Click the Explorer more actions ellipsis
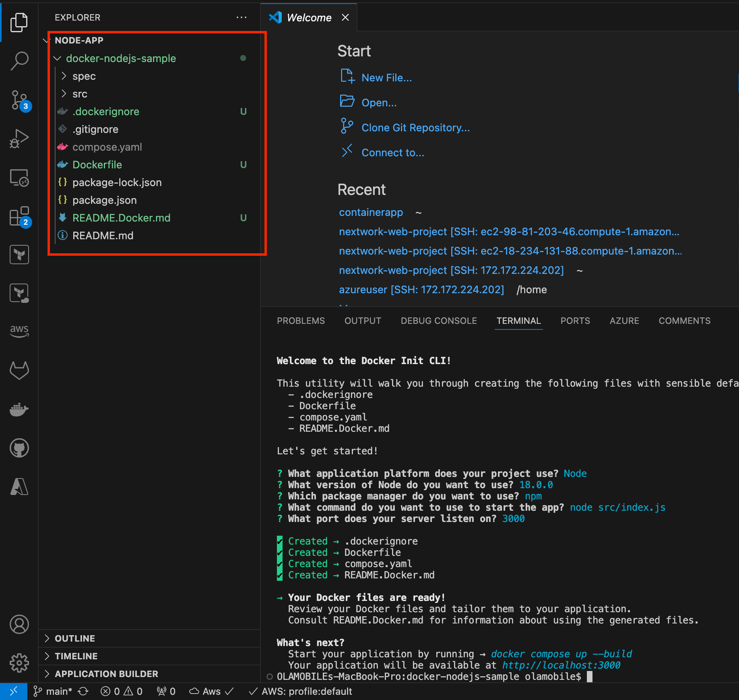The height and width of the screenshot is (700, 739). (242, 17)
